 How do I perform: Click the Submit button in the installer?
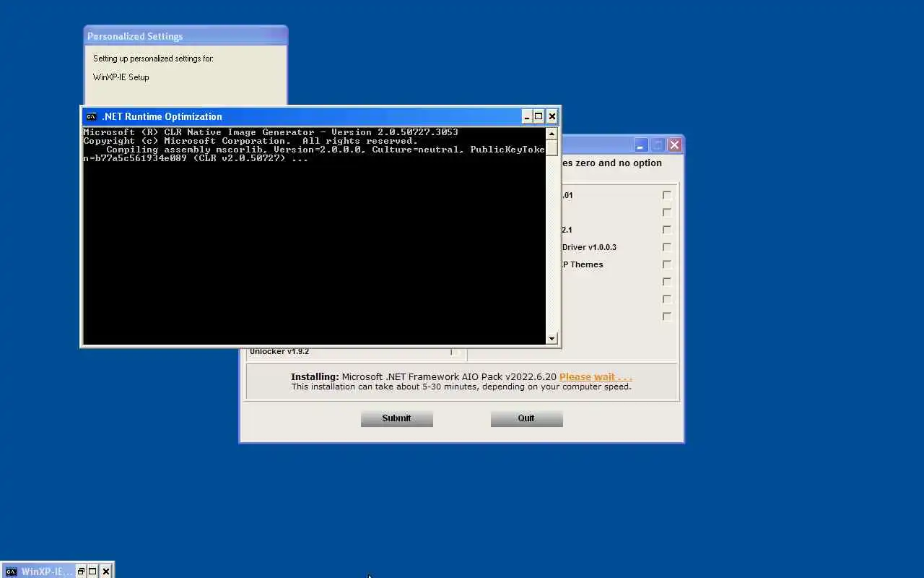coord(396,418)
